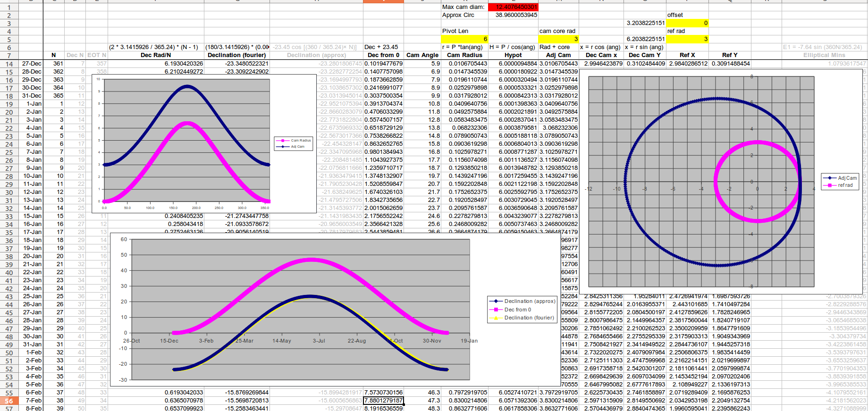868x411 pixels.
Task: Click the ref rad legend entry
Action: click(x=845, y=185)
